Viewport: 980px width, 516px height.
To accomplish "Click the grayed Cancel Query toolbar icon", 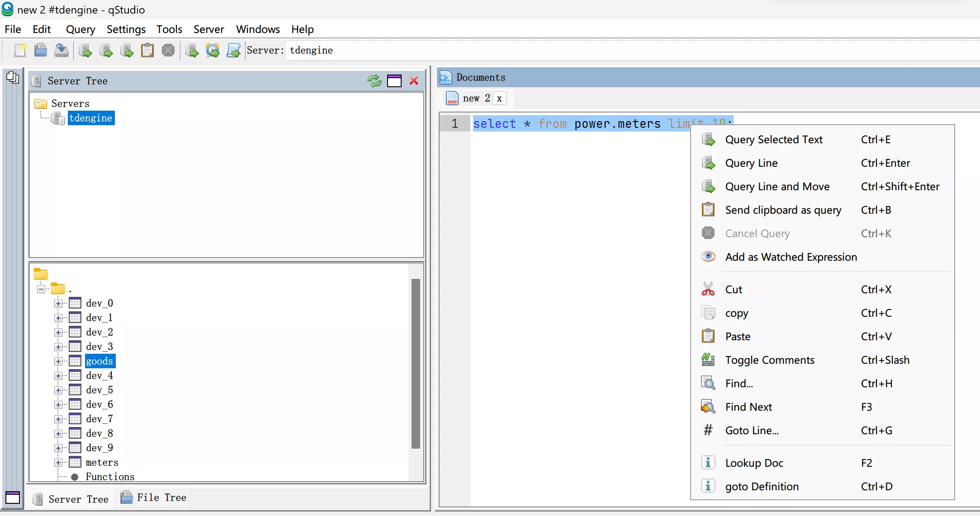I will tap(168, 50).
